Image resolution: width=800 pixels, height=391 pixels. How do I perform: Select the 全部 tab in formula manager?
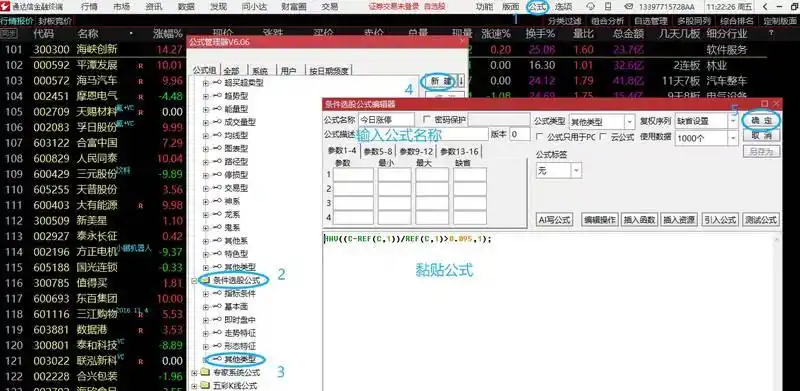click(231, 71)
